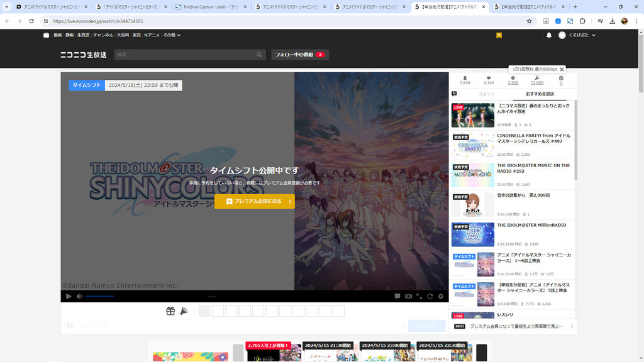Click the magnifier search icon
644x362 pixels.
click(259, 55)
